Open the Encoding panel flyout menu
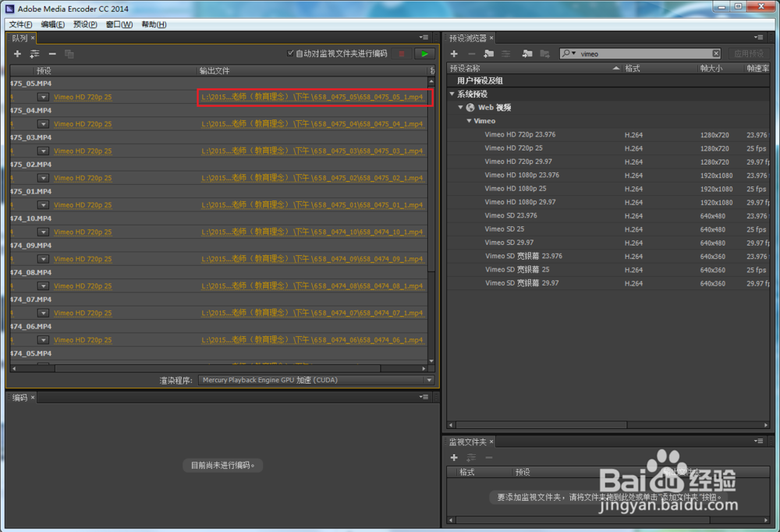Screen dimensions: 780x532 (424, 397)
